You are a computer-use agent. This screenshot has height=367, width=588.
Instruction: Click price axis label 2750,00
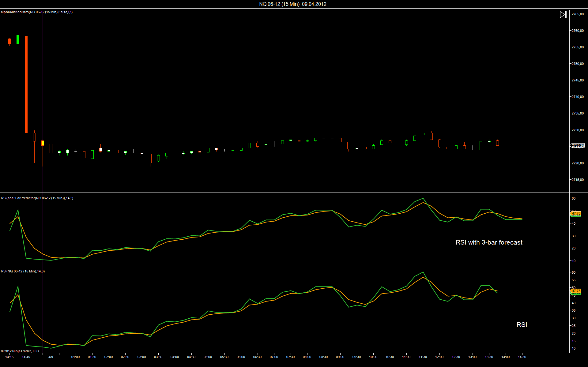click(x=578, y=64)
